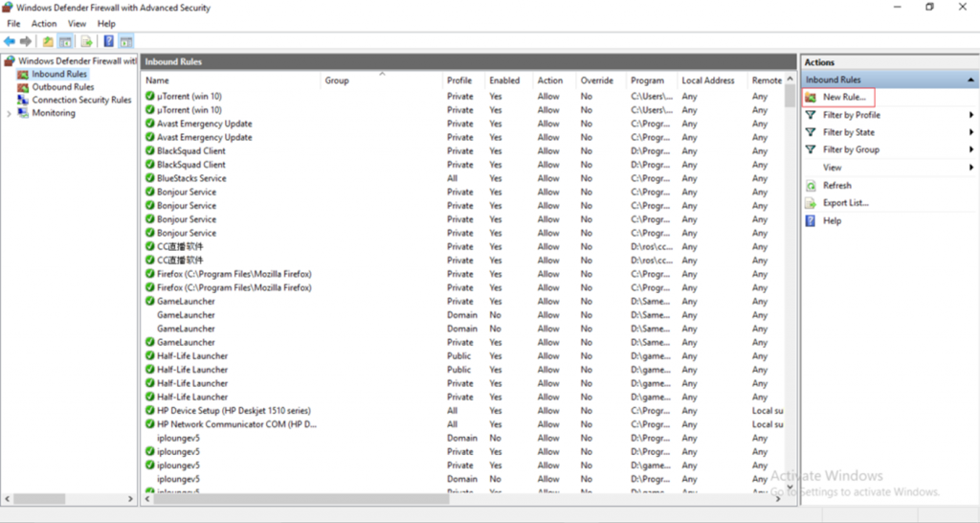Open the View menu in menu bar

[77, 24]
